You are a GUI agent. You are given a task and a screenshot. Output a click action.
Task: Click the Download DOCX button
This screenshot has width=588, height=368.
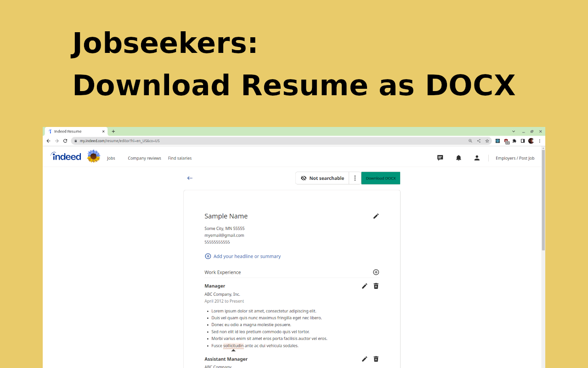click(381, 178)
